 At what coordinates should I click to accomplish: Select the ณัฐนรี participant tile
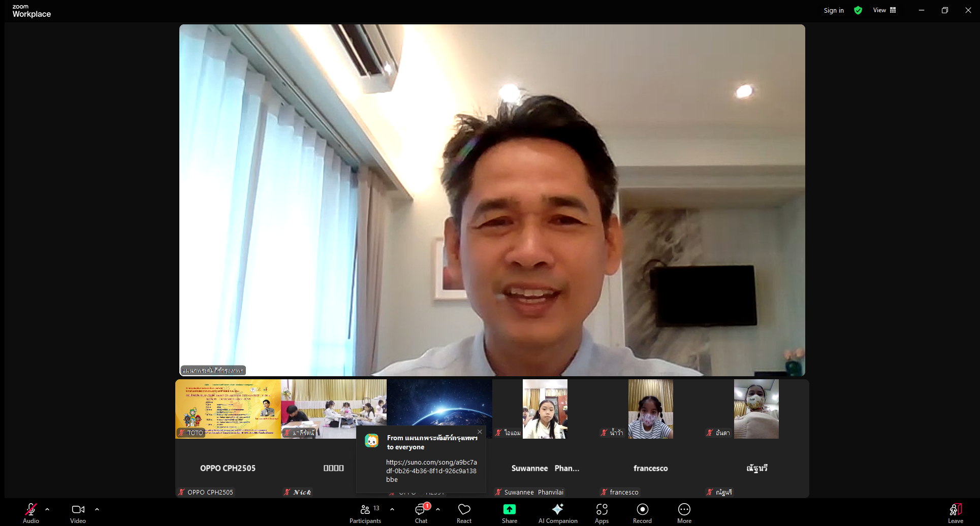coord(756,468)
